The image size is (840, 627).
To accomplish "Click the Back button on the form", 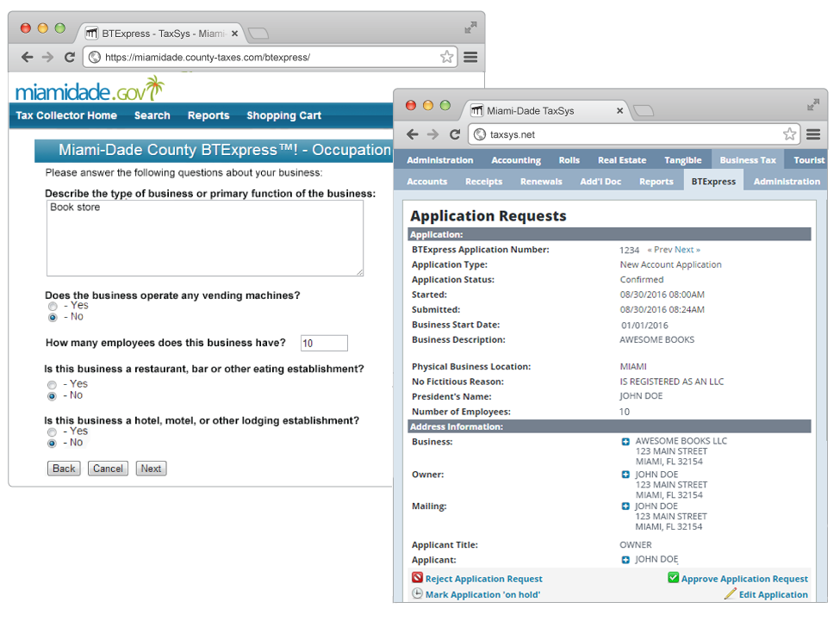I will tap(64, 469).
